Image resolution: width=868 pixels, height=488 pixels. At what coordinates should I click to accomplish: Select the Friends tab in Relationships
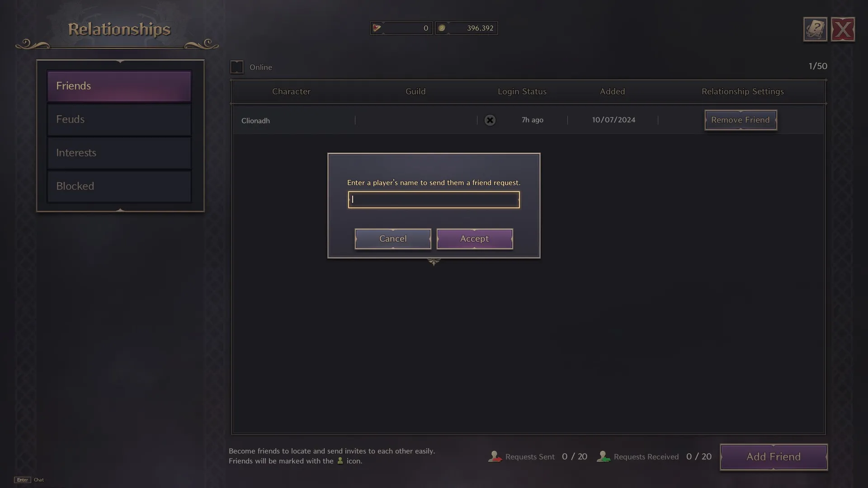click(x=118, y=85)
